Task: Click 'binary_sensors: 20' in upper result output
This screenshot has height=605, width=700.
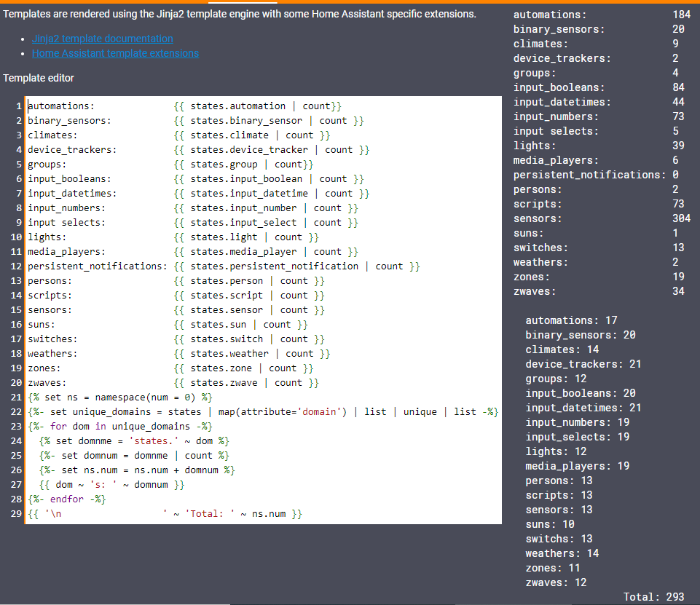Action: pos(599,29)
